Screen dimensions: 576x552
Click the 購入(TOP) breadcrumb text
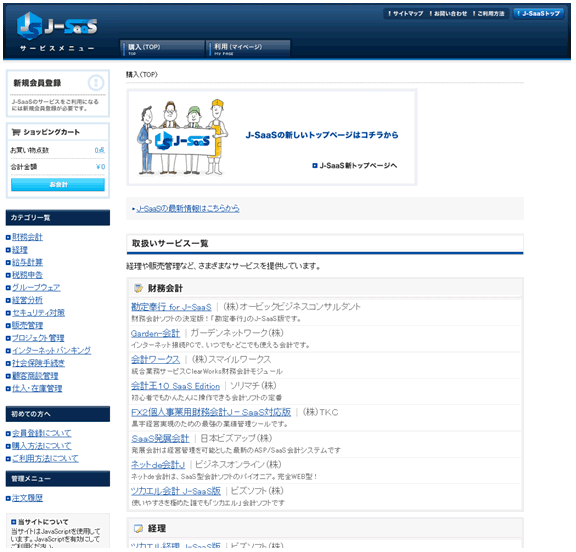pyautogui.click(x=142, y=75)
